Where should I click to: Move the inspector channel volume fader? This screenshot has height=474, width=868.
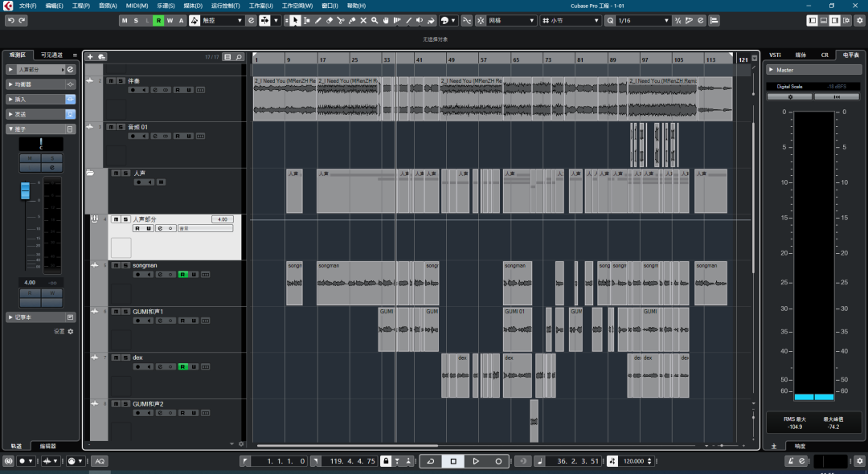(x=25, y=190)
